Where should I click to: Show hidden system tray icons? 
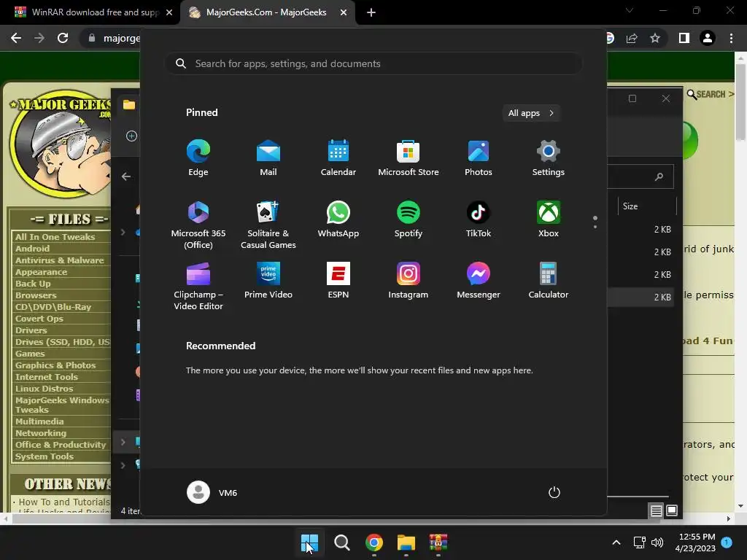coord(616,542)
